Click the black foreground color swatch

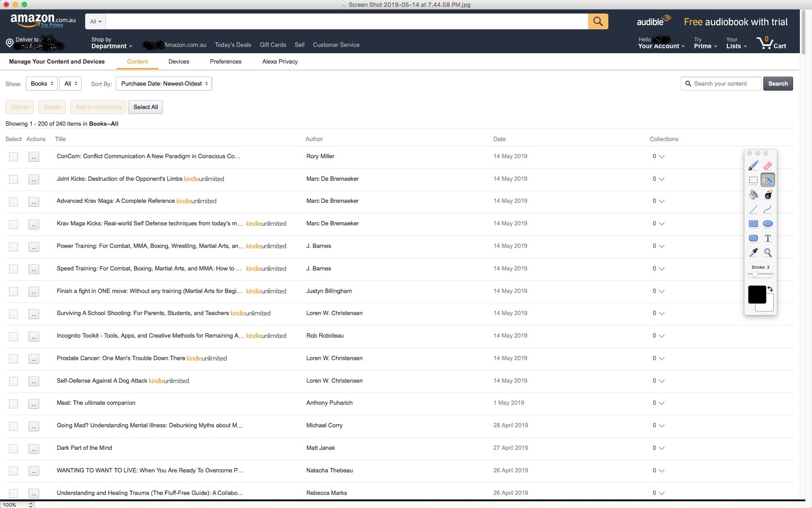pyautogui.click(x=757, y=294)
